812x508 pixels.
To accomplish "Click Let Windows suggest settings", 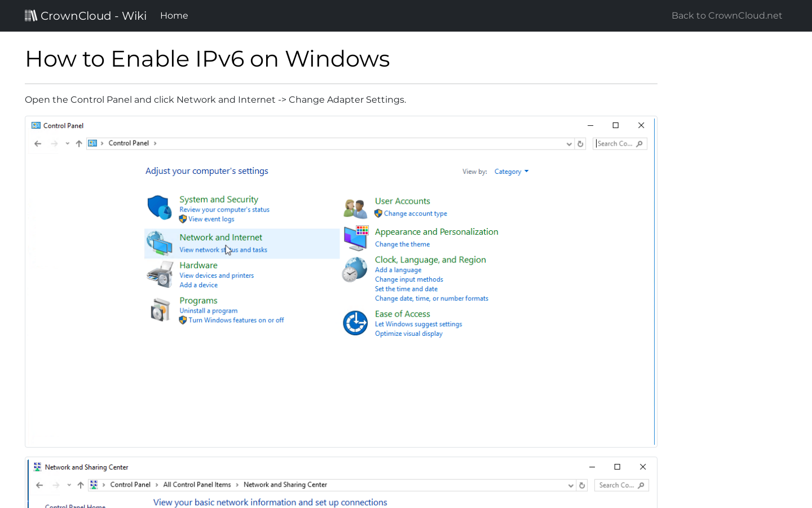I will click(x=418, y=324).
